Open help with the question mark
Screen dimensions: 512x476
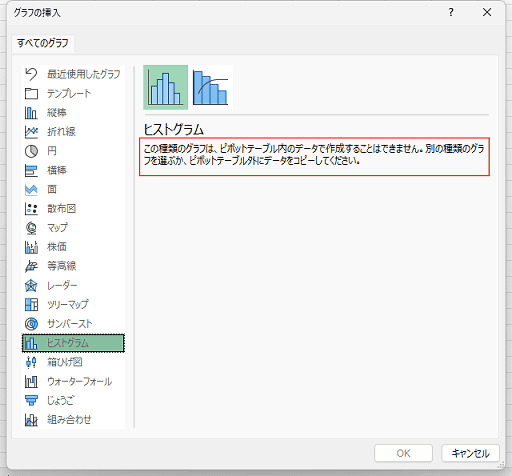tap(451, 13)
